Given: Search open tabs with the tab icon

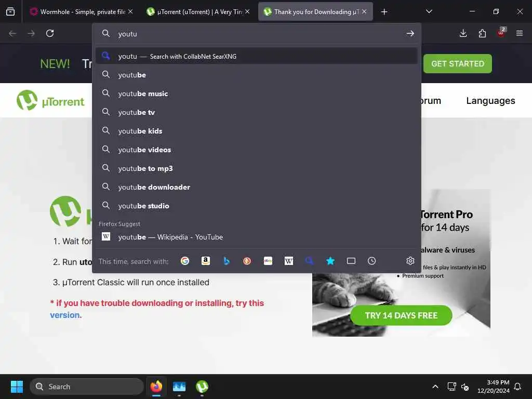Looking at the screenshot, I should (351, 261).
